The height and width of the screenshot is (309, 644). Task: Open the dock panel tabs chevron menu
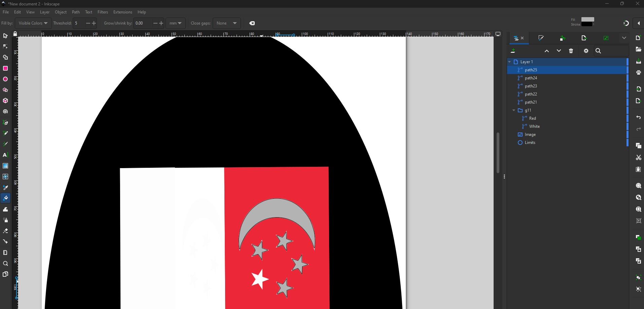click(624, 38)
